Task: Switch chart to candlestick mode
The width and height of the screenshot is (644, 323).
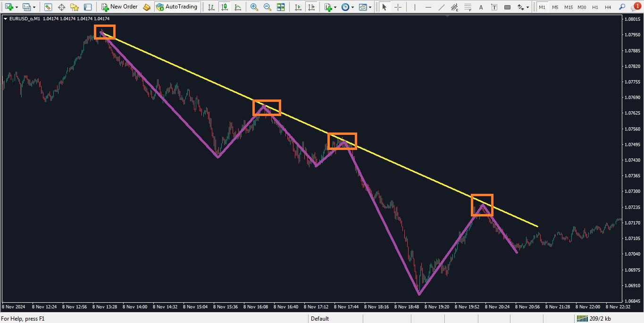Action: tap(224, 7)
